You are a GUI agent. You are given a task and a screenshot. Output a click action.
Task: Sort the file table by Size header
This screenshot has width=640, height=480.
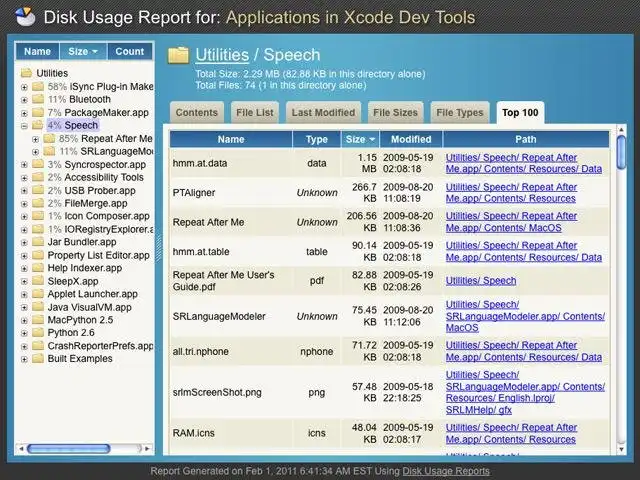click(360, 139)
